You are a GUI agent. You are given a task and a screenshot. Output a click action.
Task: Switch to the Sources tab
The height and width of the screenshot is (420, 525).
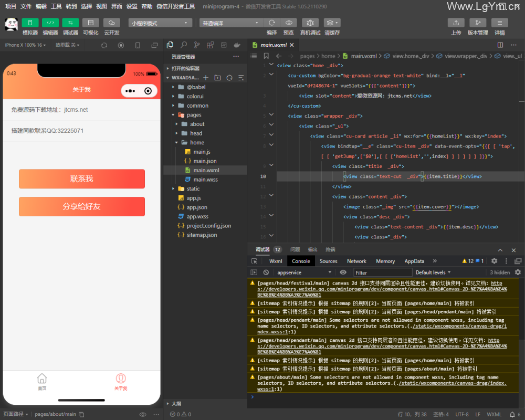[x=328, y=261]
